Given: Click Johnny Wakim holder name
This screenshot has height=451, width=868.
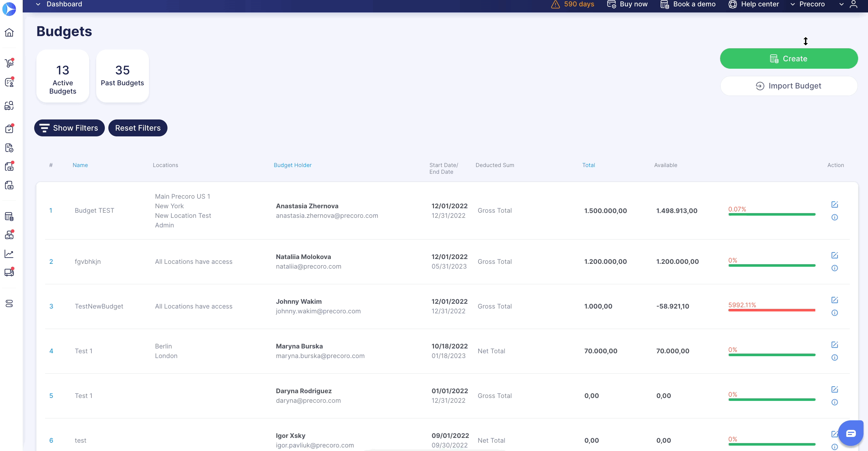Looking at the screenshot, I should point(298,302).
